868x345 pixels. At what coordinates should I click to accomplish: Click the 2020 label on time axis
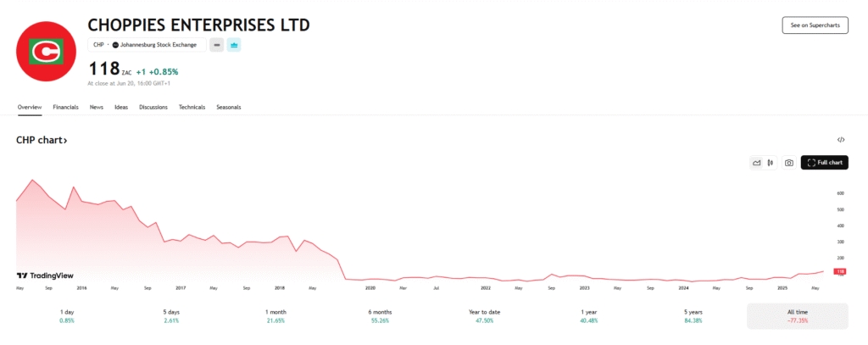coord(370,288)
